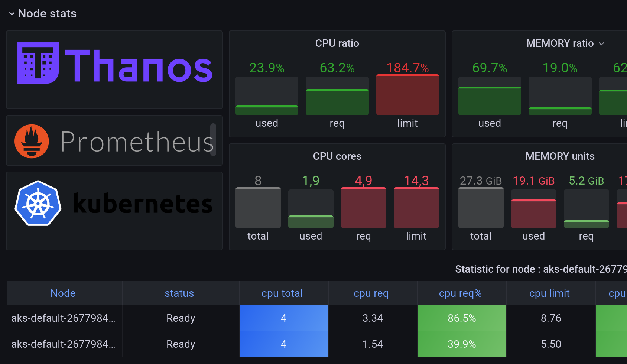Sort table by cpu limit column
The height and width of the screenshot is (364, 627).
[549, 293]
